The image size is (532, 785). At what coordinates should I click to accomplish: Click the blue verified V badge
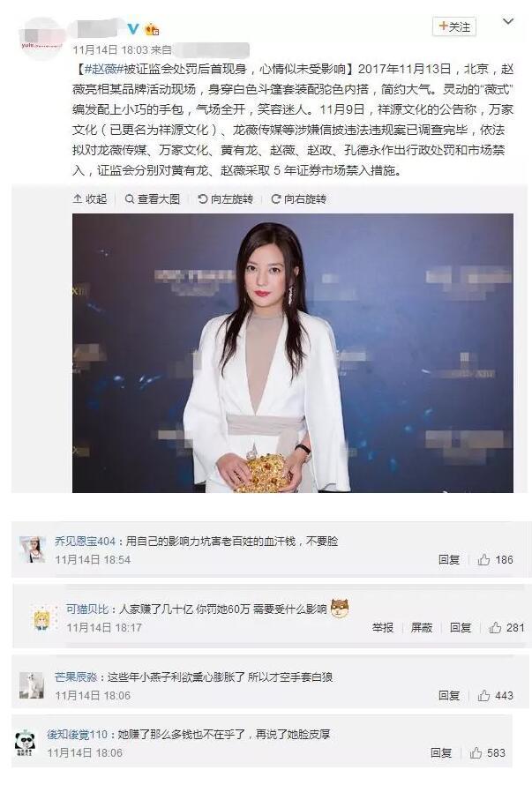[x=132, y=28]
